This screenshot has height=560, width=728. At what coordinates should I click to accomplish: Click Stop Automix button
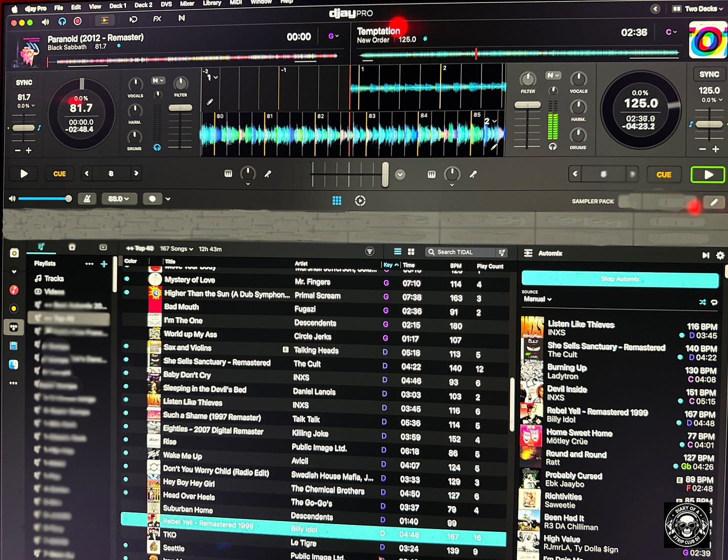(620, 279)
